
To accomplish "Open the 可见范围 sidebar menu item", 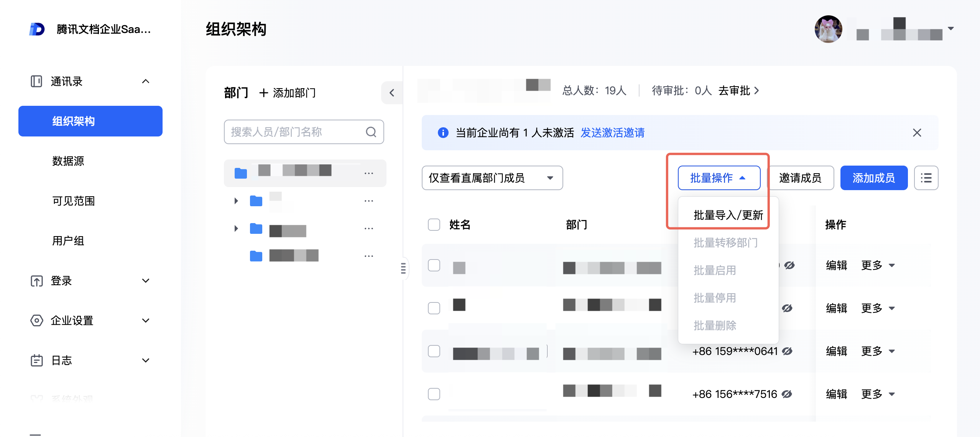I will 73,201.
